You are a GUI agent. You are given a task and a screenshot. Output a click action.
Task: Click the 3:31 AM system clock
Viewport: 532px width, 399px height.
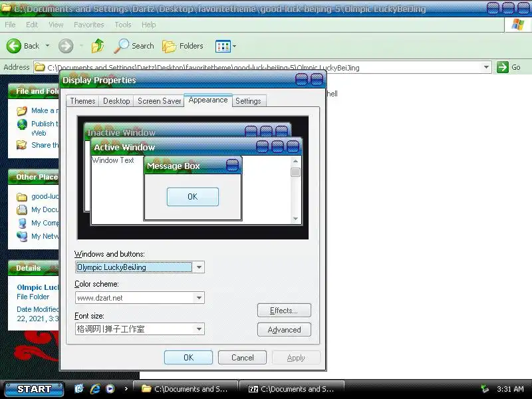510,389
